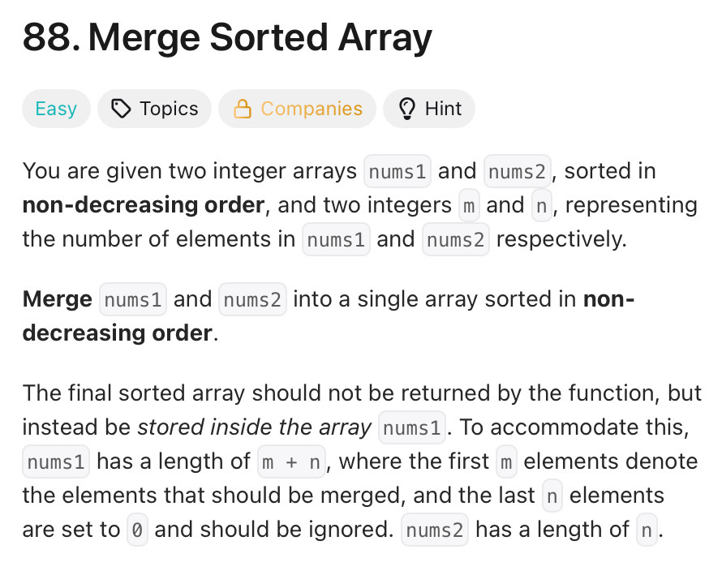Click nums1 code tag after bold Merge
This screenshot has width=722, height=588.
133,300
